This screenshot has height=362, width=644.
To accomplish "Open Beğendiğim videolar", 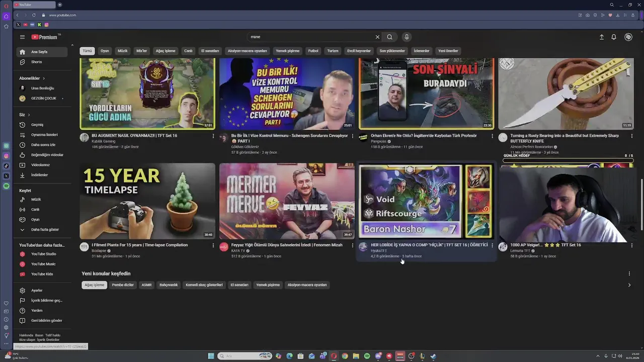I will coord(41,155).
